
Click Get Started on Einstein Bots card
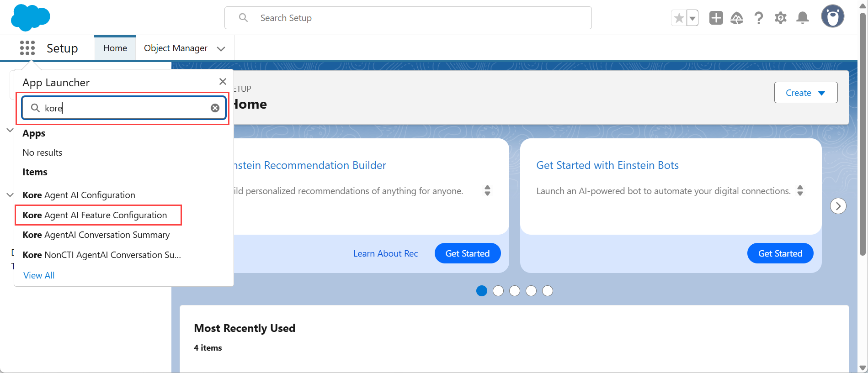pos(780,253)
